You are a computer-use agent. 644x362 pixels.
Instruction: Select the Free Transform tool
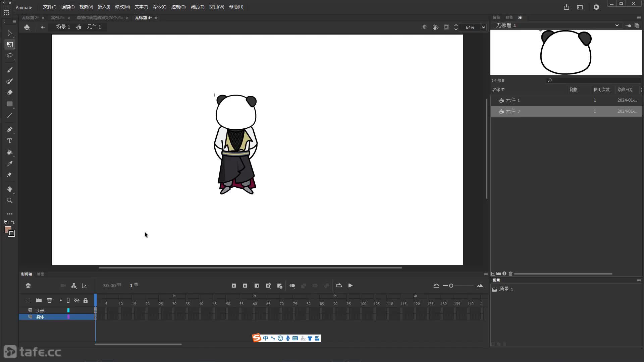pos(10,44)
